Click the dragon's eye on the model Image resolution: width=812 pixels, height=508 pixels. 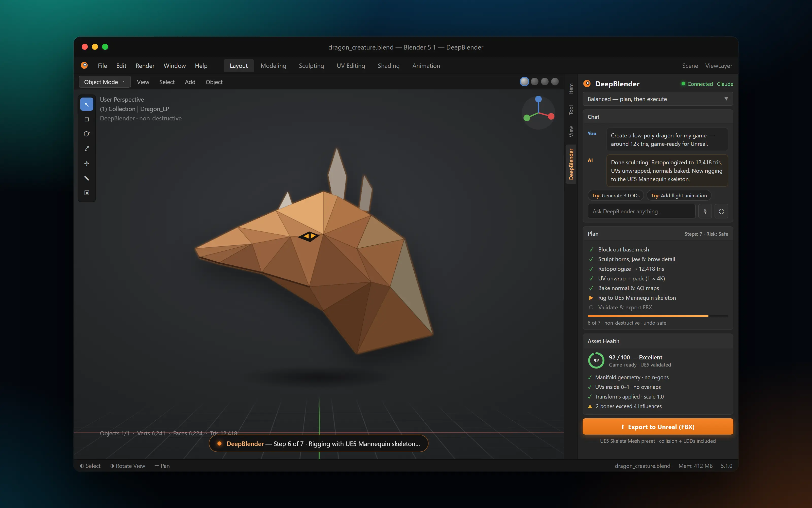pyautogui.click(x=309, y=236)
